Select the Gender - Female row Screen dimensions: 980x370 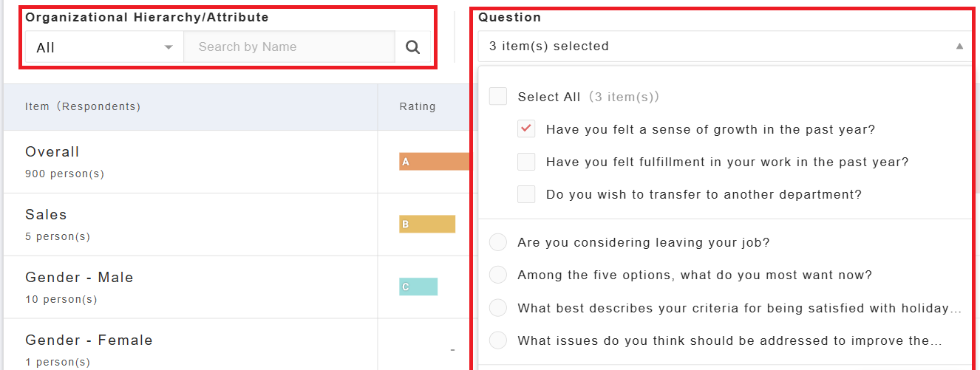point(89,340)
